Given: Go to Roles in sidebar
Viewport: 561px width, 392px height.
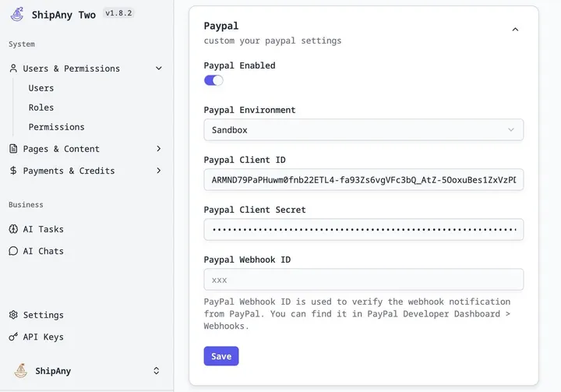Looking at the screenshot, I should click(41, 108).
